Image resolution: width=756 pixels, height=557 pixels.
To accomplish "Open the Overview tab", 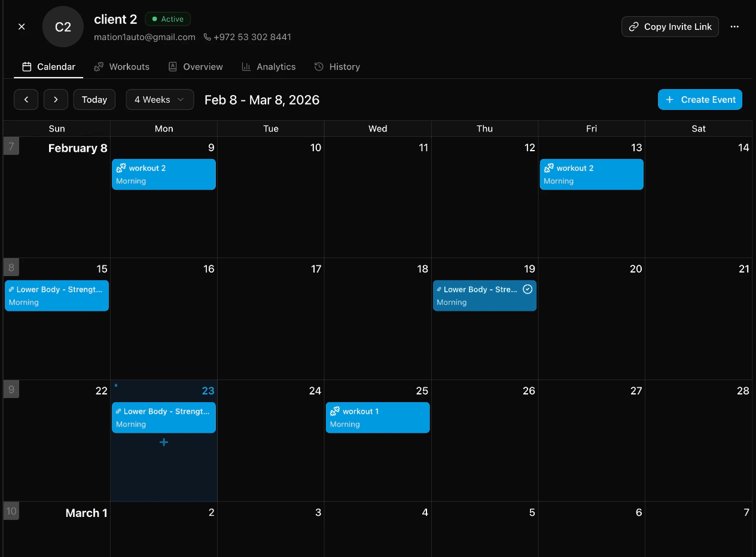I will (x=203, y=66).
